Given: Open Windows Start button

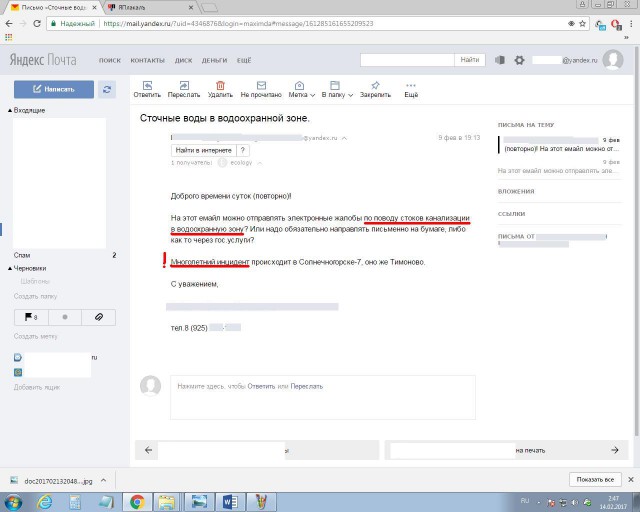Looking at the screenshot, I should coord(14,502).
